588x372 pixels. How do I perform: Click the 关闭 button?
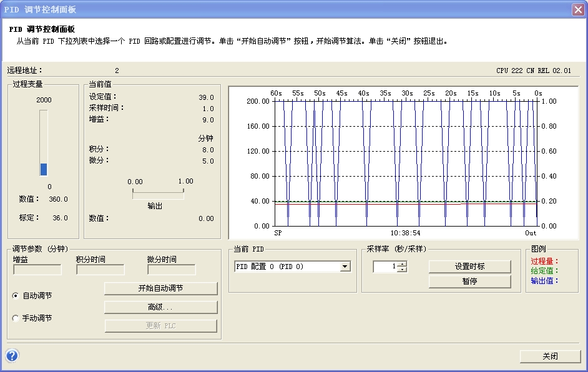[x=550, y=356]
